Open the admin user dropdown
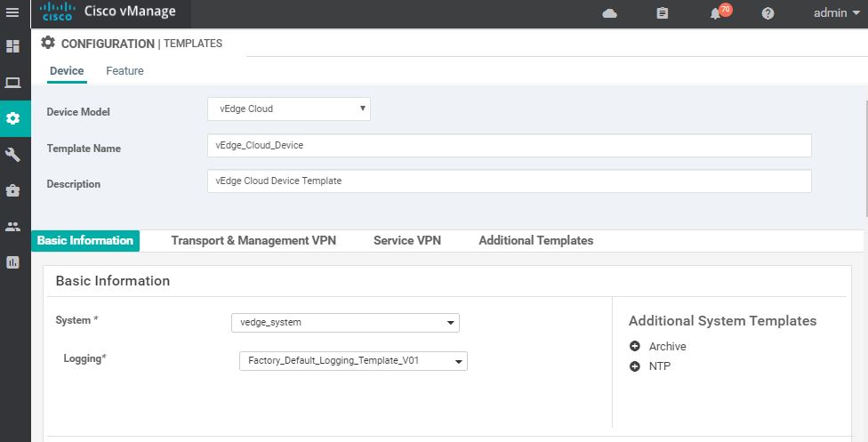868x442 pixels. (x=837, y=12)
